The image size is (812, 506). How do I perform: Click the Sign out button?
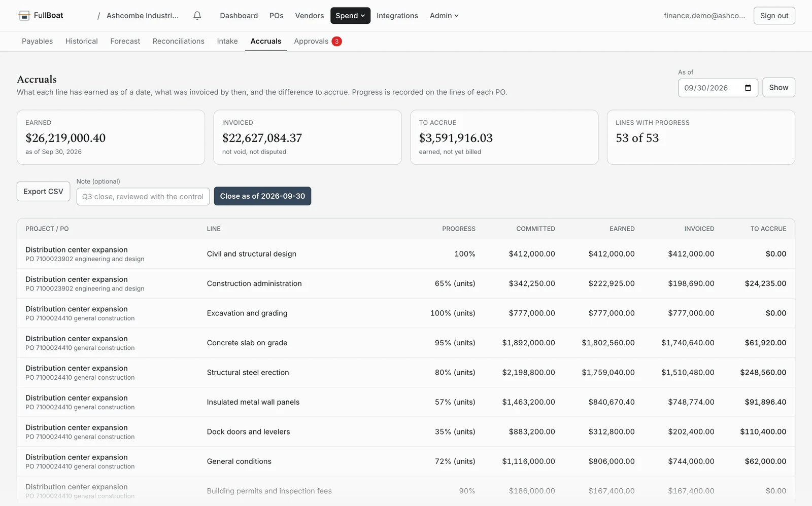click(x=774, y=16)
